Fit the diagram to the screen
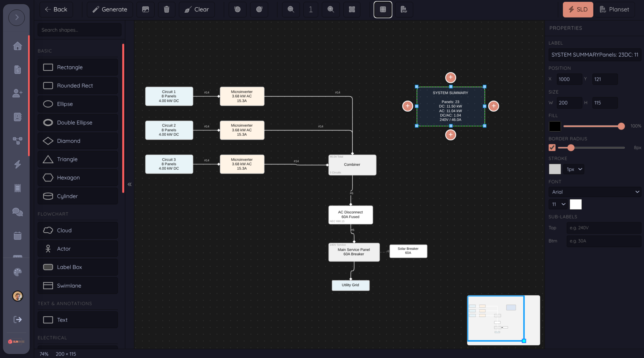Image resolution: width=644 pixels, height=358 pixels. 351,9
